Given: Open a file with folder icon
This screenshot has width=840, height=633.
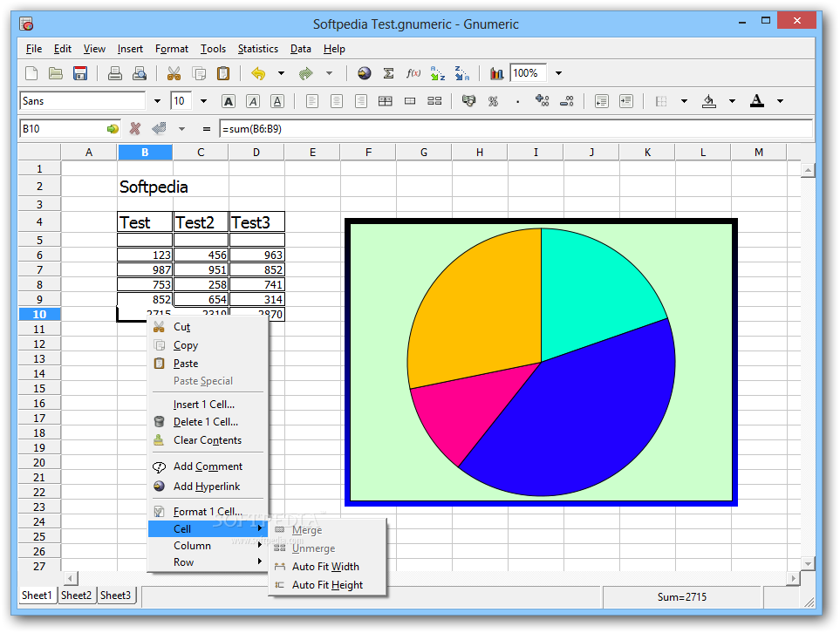Looking at the screenshot, I should point(56,73).
